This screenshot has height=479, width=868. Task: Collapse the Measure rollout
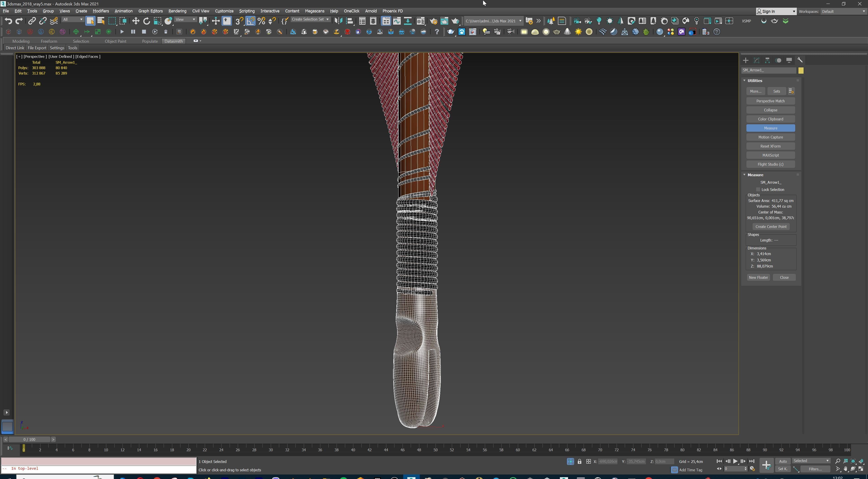tap(744, 175)
